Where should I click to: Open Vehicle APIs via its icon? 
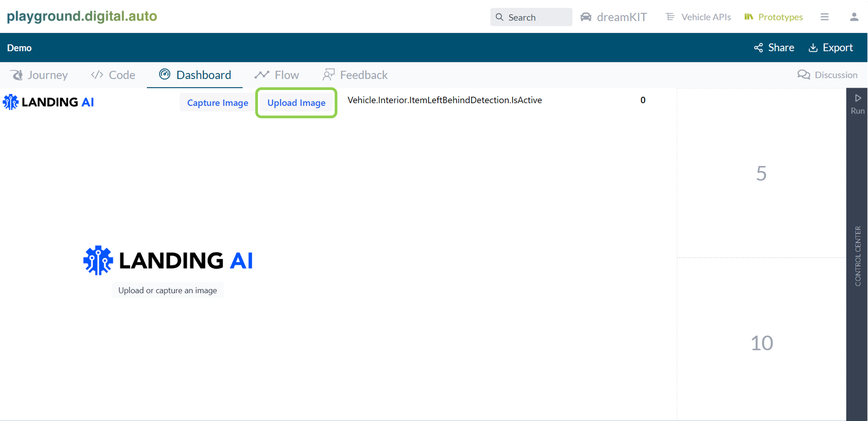click(670, 17)
